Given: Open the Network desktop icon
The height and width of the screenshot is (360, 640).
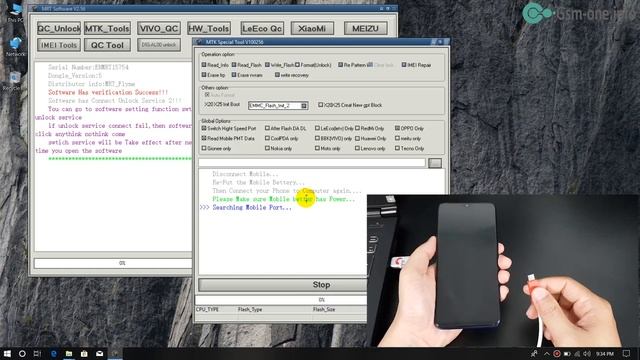Looking at the screenshot, I should tap(16, 46).
